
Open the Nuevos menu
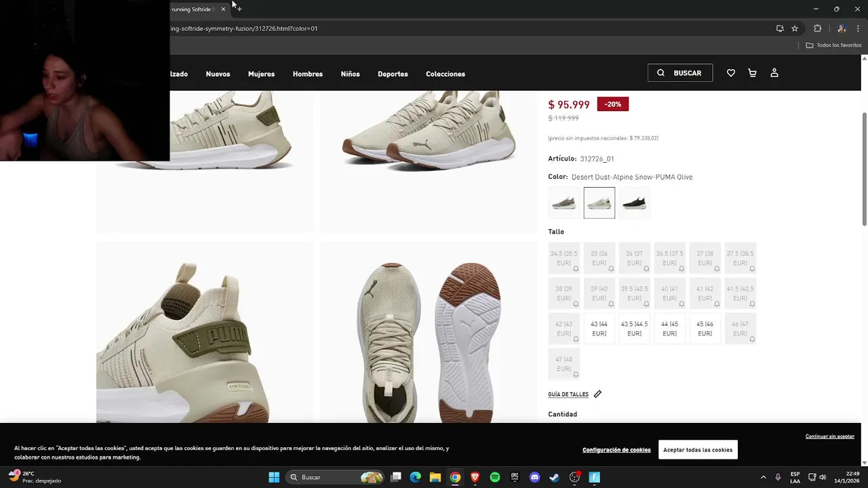point(218,74)
